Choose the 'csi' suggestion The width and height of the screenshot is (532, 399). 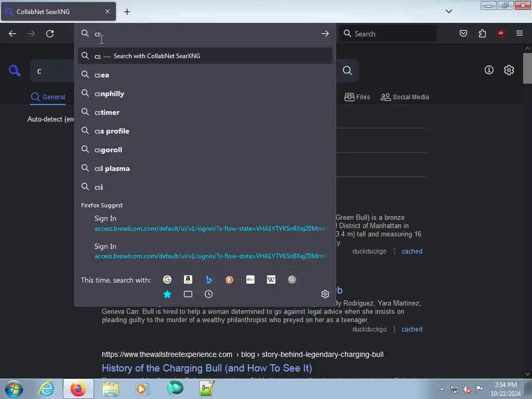(205, 187)
